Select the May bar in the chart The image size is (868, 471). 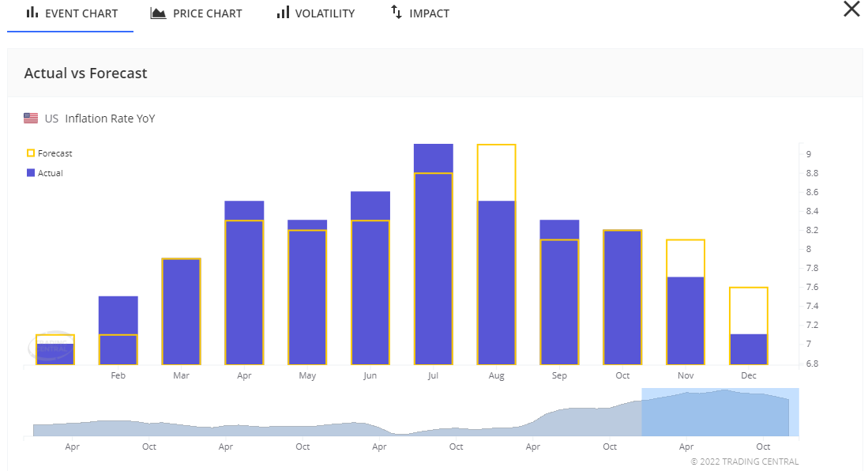(307, 292)
